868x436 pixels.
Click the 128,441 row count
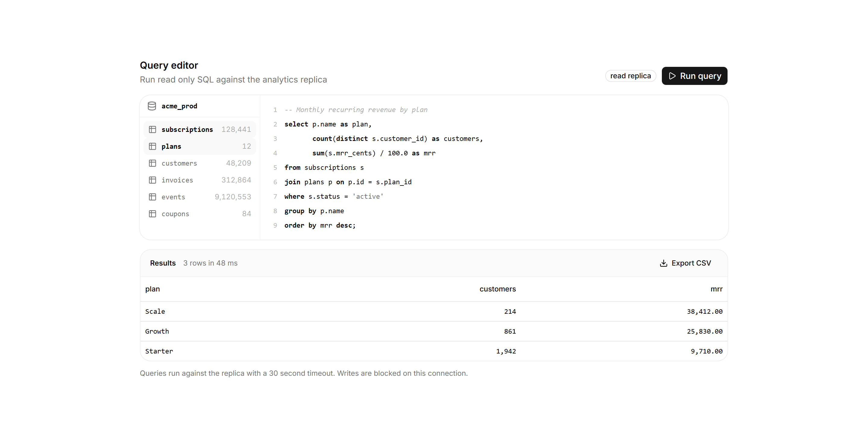(236, 129)
